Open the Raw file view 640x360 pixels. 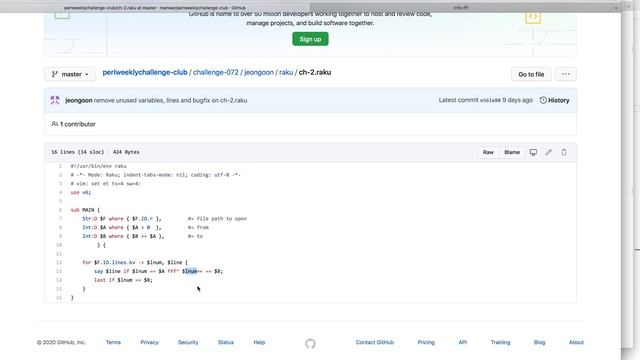pos(488,152)
